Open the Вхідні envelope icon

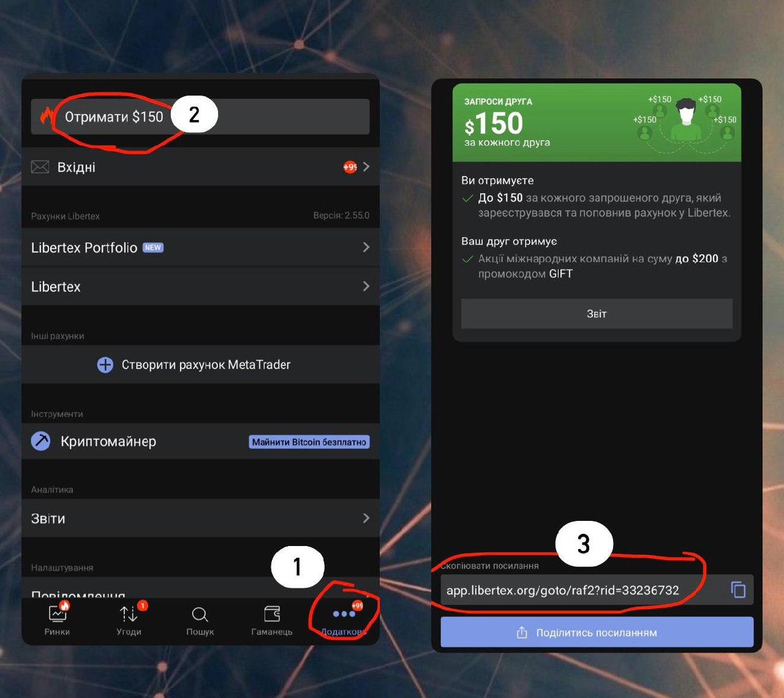pos(40,167)
